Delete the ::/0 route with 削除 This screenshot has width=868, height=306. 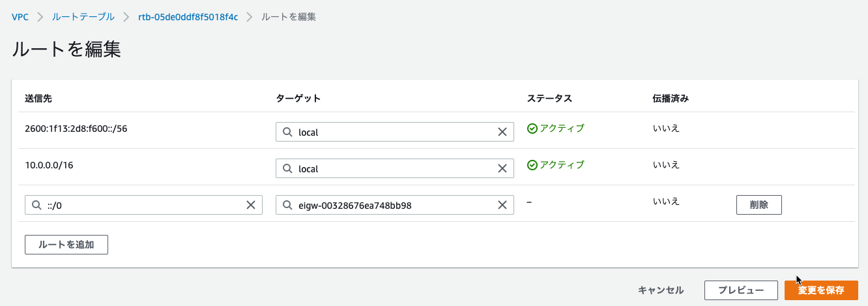pos(759,204)
